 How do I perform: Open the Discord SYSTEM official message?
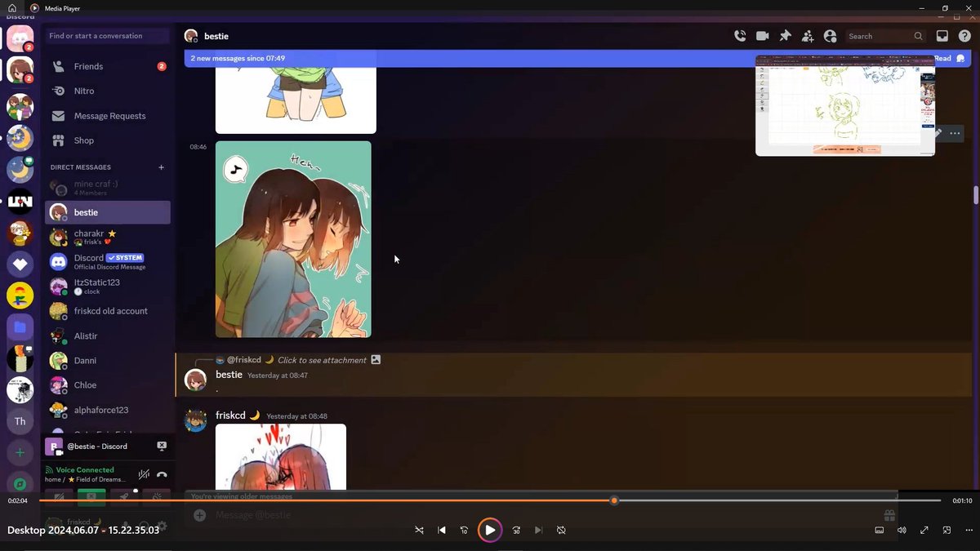(108, 261)
